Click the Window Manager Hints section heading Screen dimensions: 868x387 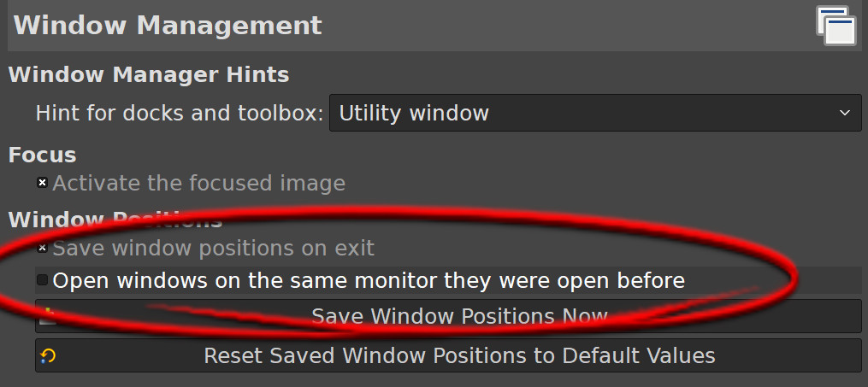point(149,75)
